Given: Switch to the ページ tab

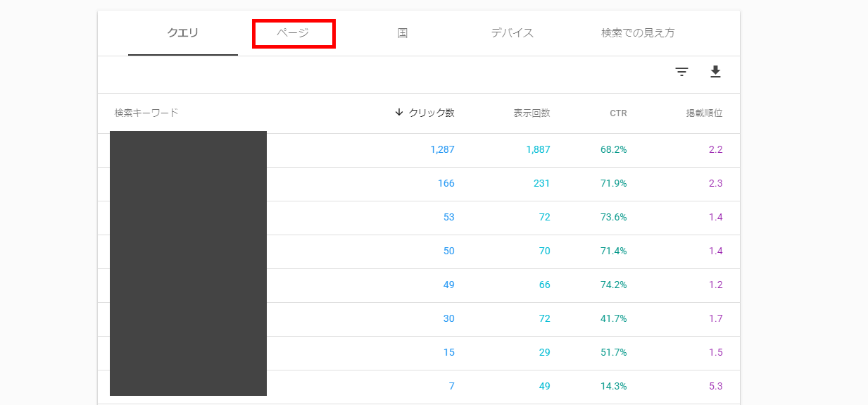Looking at the screenshot, I should pyautogui.click(x=293, y=33).
